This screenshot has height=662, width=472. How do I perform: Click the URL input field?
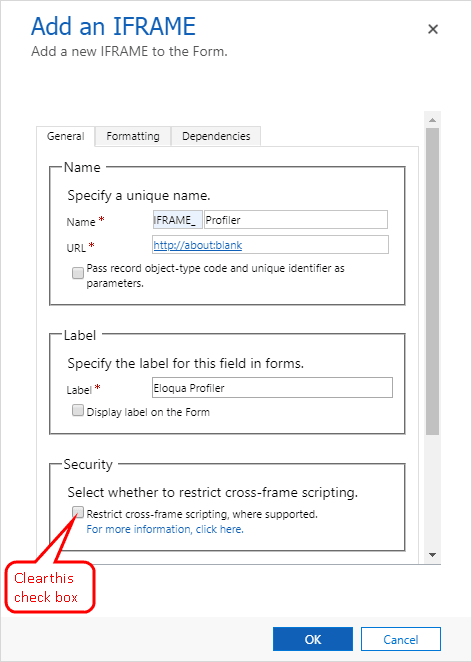(270, 245)
